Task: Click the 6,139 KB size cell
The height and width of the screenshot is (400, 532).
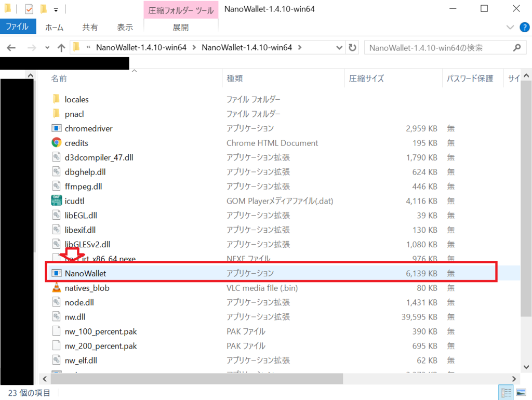Action: pyautogui.click(x=421, y=273)
